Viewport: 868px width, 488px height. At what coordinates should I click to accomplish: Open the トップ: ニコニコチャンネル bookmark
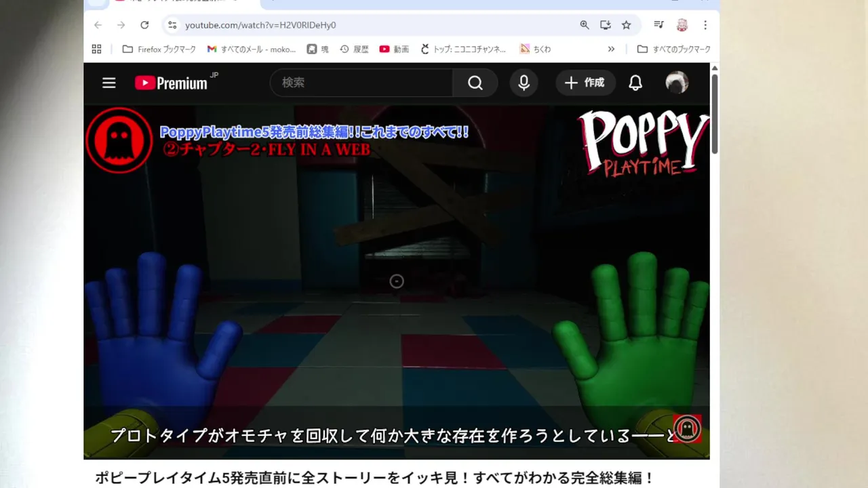[463, 49]
